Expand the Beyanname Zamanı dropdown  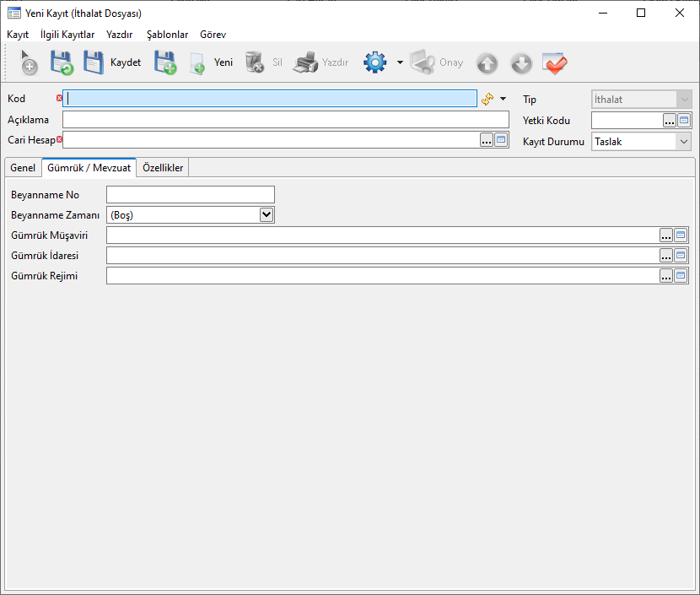(267, 215)
